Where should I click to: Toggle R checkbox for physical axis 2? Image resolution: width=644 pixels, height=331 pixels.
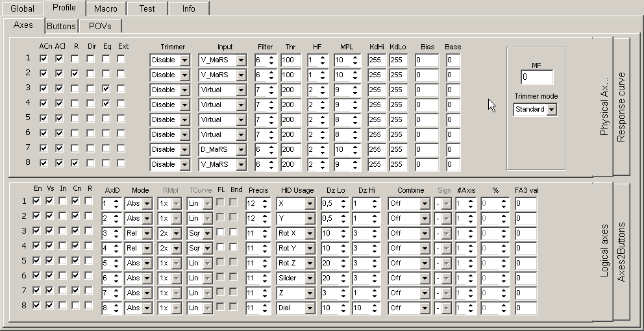tap(75, 73)
